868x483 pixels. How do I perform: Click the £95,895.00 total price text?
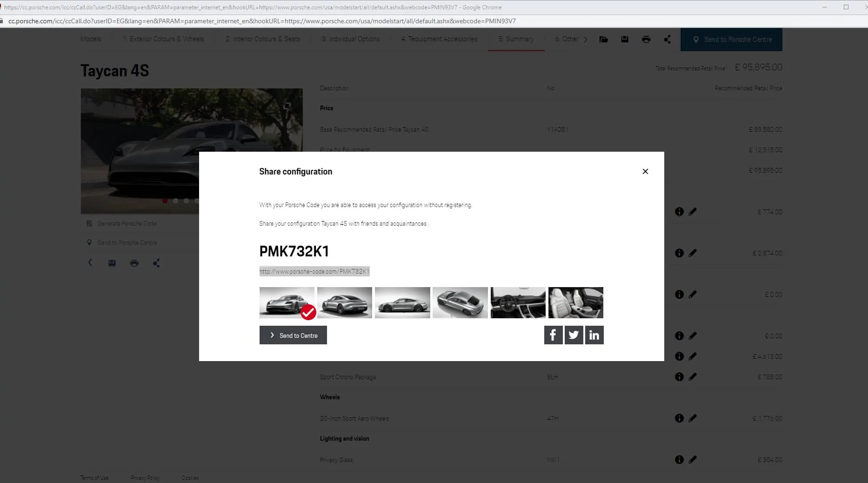[x=758, y=67]
